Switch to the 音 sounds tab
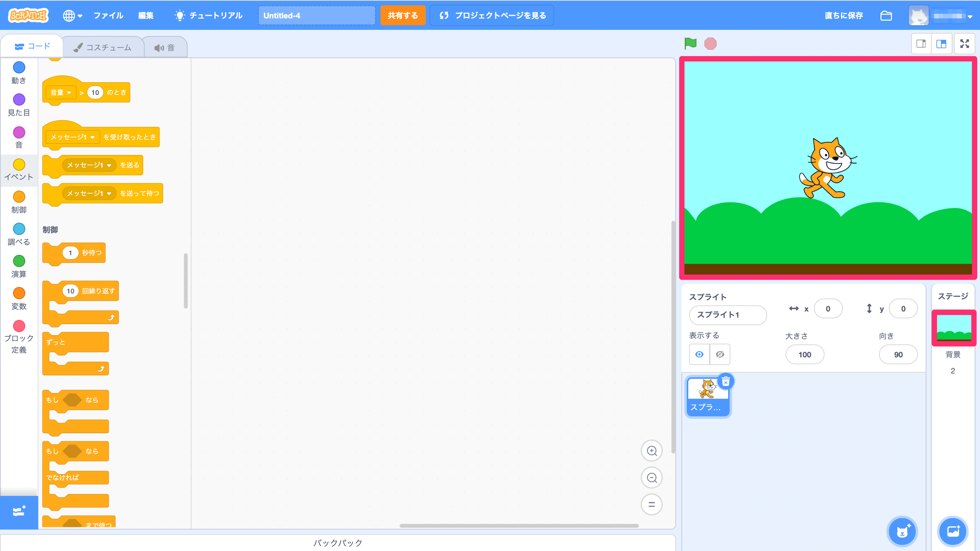The image size is (980, 551). 165,47
